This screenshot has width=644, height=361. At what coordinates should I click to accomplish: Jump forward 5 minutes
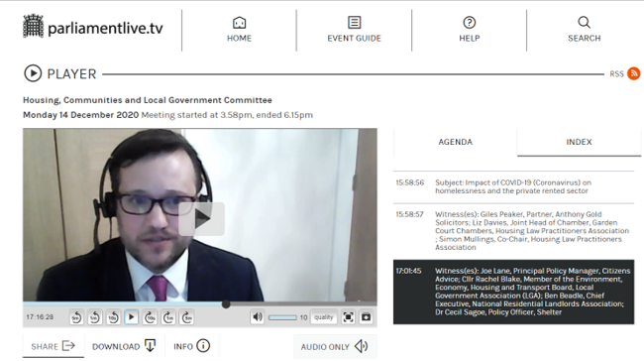click(187, 317)
